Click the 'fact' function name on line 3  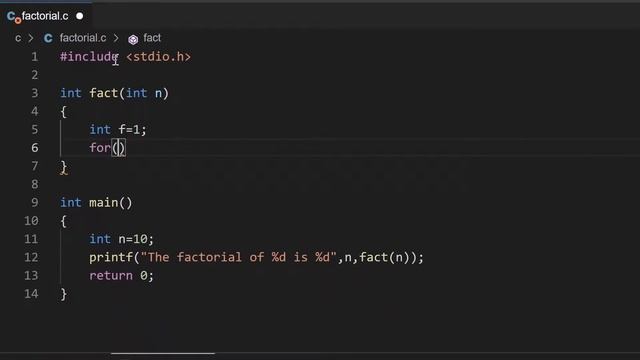(104, 93)
